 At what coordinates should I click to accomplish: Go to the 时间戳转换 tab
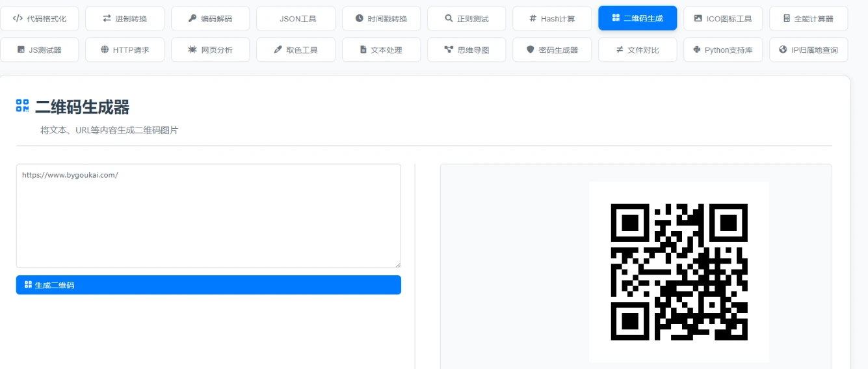click(x=381, y=19)
